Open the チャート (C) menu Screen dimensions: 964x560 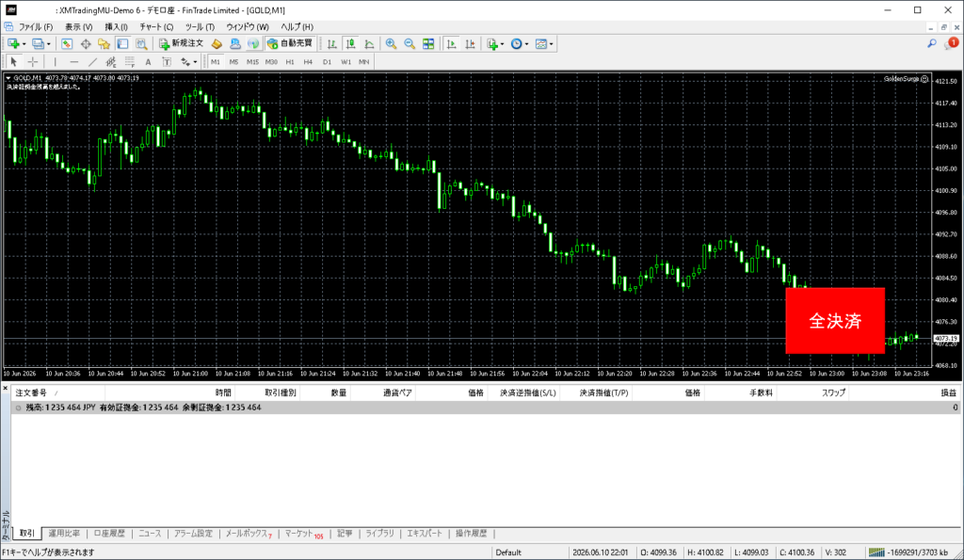pos(156,27)
